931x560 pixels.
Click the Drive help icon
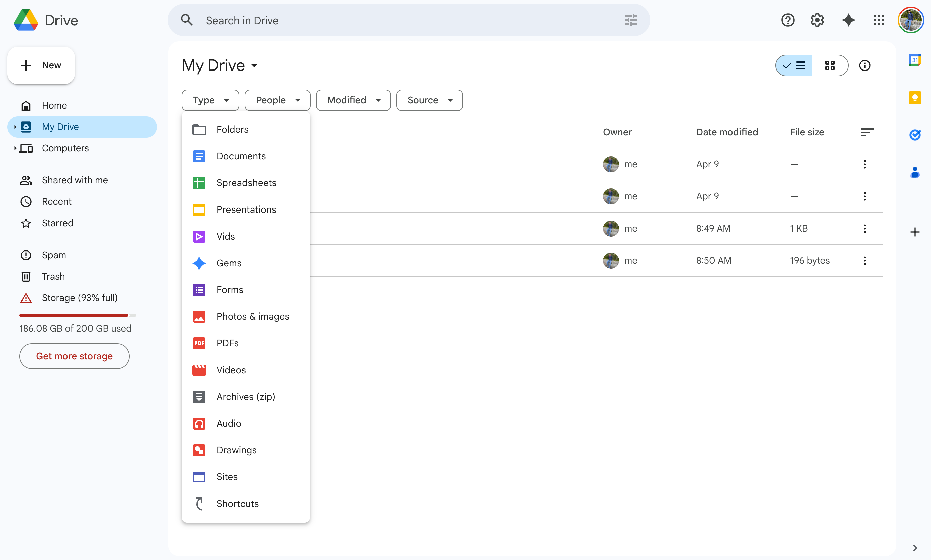[x=788, y=20]
